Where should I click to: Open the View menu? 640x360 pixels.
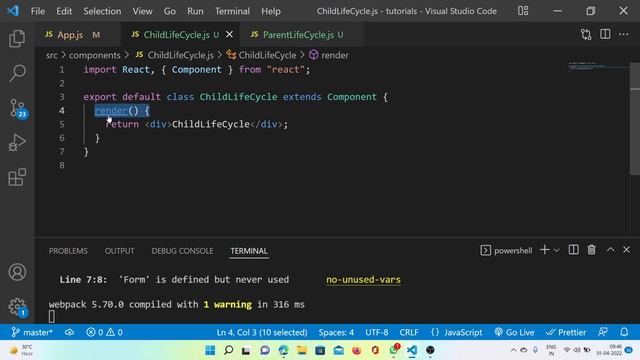click(142, 11)
